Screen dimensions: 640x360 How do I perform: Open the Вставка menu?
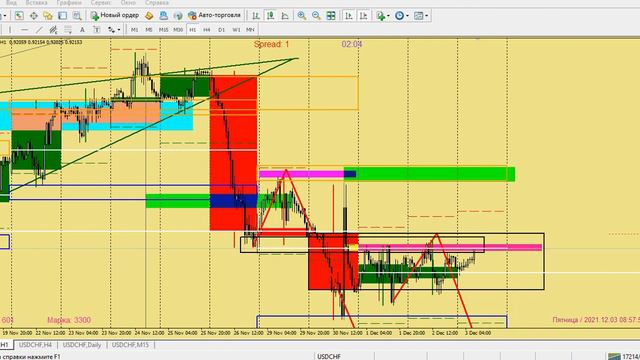click(36, 3)
